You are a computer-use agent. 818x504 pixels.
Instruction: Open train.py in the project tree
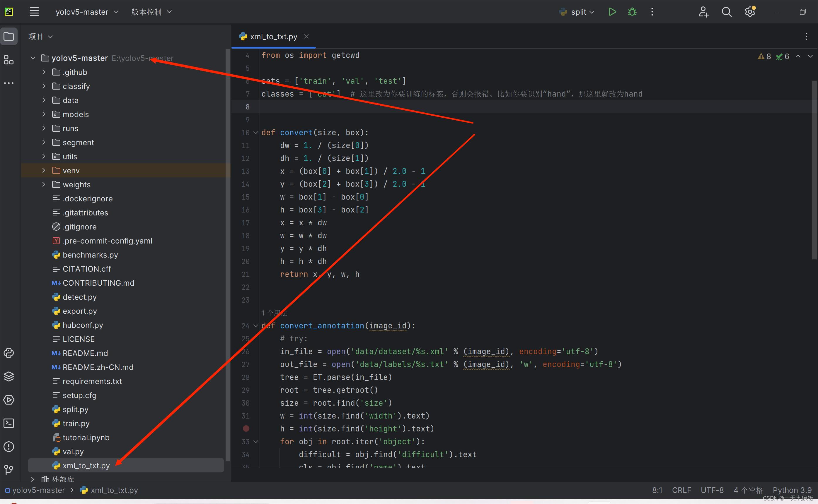click(76, 423)
